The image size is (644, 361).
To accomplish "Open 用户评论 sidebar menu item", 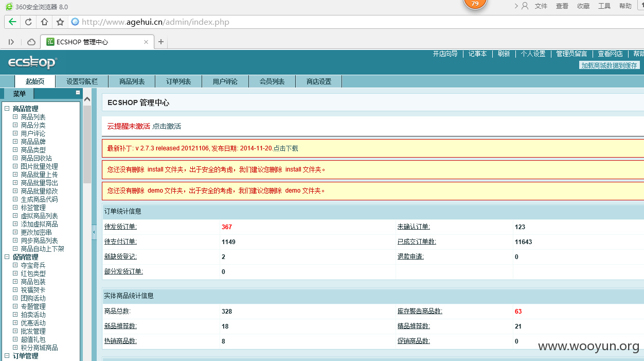I will [x=33, y=133].
